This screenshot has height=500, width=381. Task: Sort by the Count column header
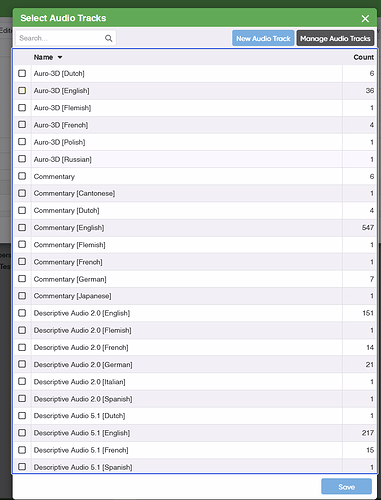[363, 57]
